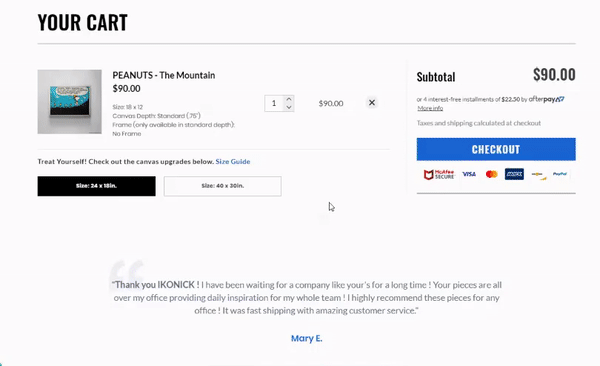Click the Mastercard logo icon
600x366 pixels.
click(491, 175)
